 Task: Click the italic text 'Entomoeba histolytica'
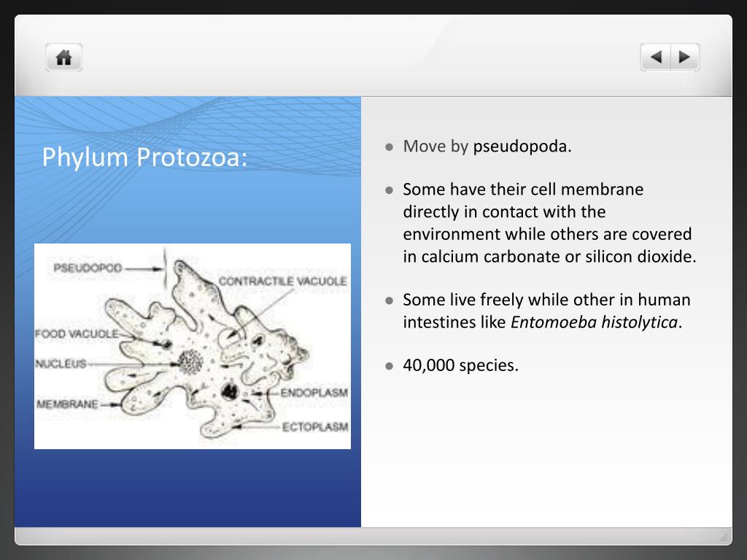point(594,322)
